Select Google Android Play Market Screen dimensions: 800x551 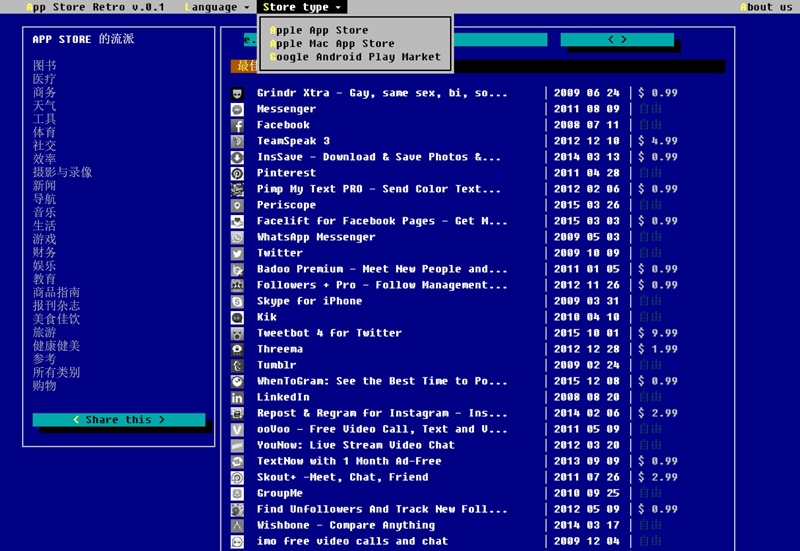coord(354,57)
